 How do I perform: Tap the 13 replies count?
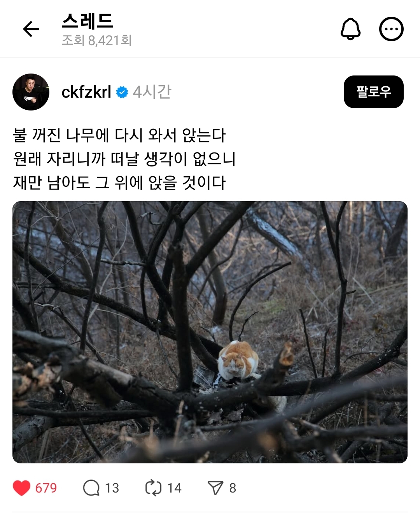coord(112,488)
